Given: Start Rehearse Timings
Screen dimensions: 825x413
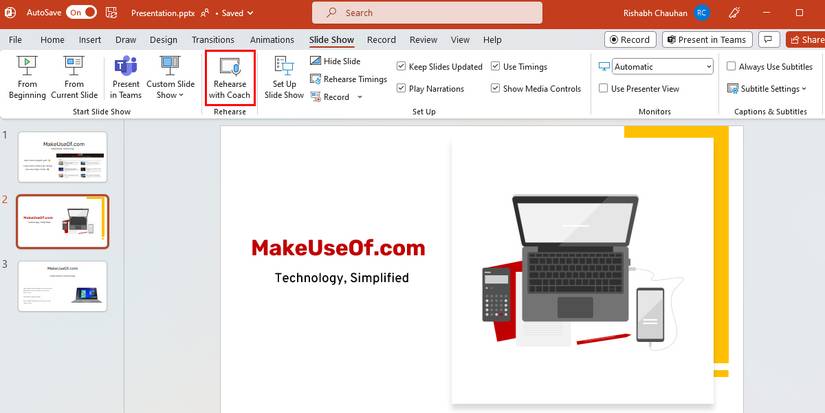Looking at the screenshot, I should click(348, 79).
